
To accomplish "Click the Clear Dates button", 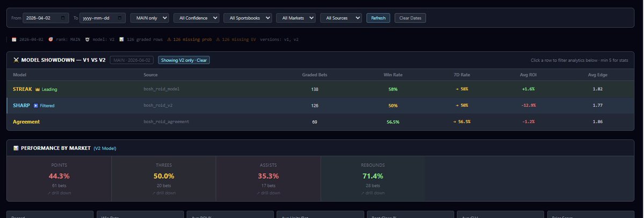I will [x=410, y=18].
